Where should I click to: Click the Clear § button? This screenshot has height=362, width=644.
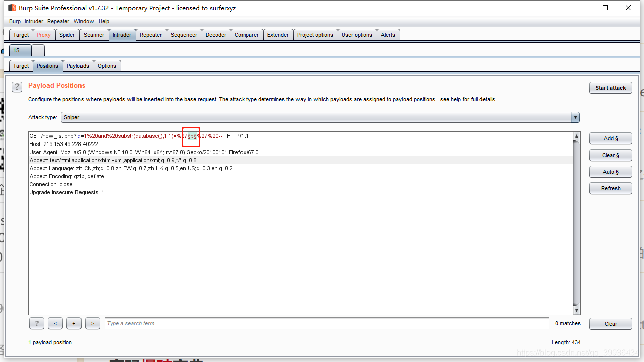[x=611, y=155]
